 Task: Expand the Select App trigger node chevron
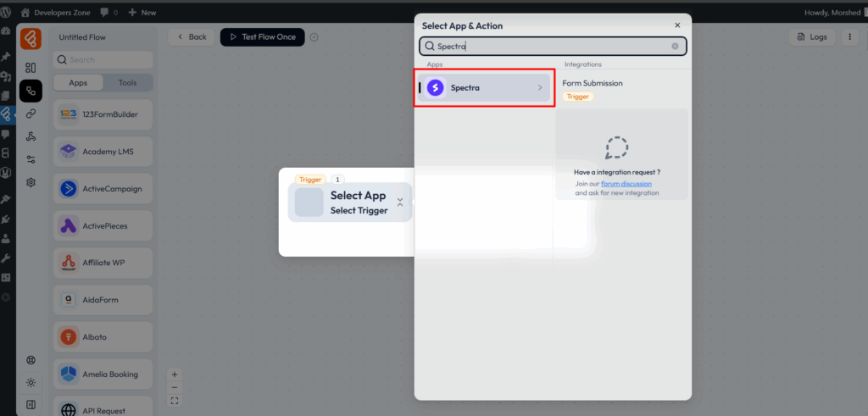400,202
